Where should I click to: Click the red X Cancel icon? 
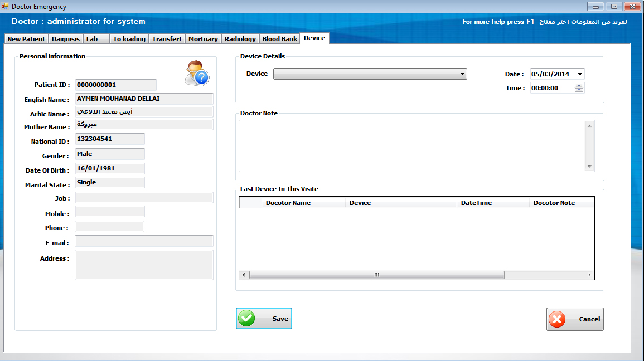click(556, 319)
